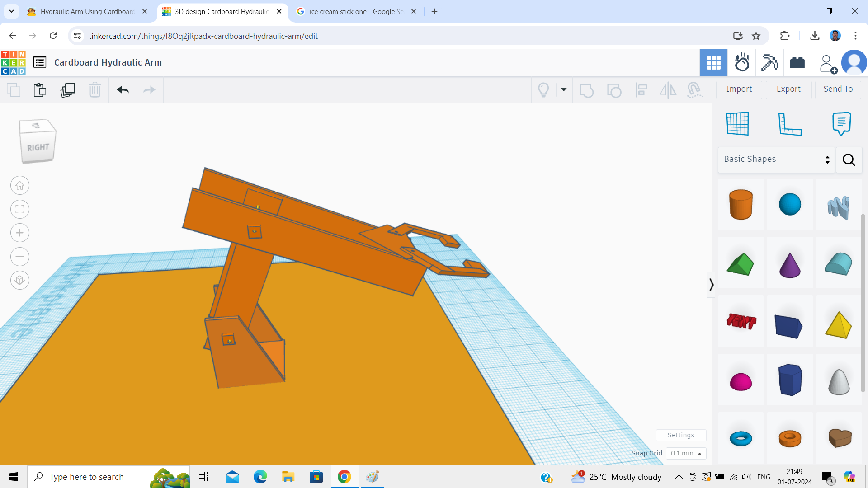This screenshot has height=488, width=868.
Task: Pick the teal Round Roof shape
Action: 839,263
